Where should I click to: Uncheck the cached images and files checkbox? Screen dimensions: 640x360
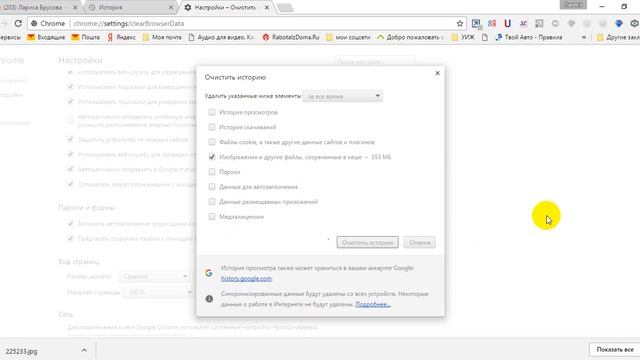pos(211,157)
